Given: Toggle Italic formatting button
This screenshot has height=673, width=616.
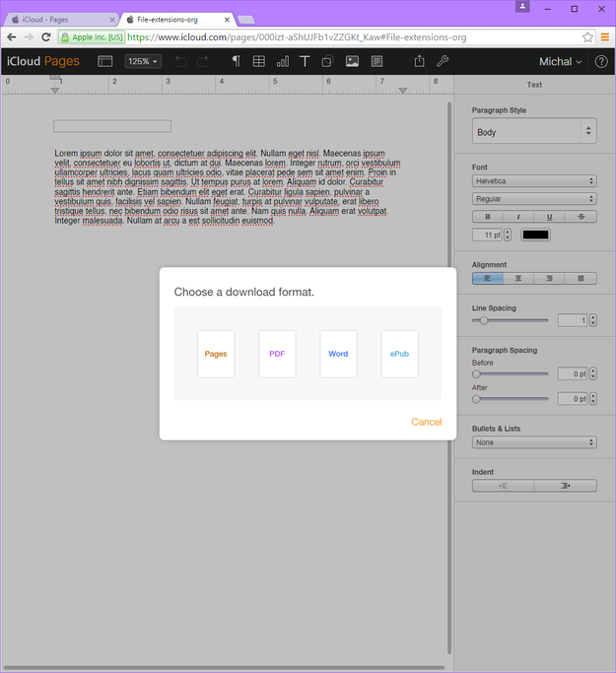Looking at the screenshot, I should point(518,217).
